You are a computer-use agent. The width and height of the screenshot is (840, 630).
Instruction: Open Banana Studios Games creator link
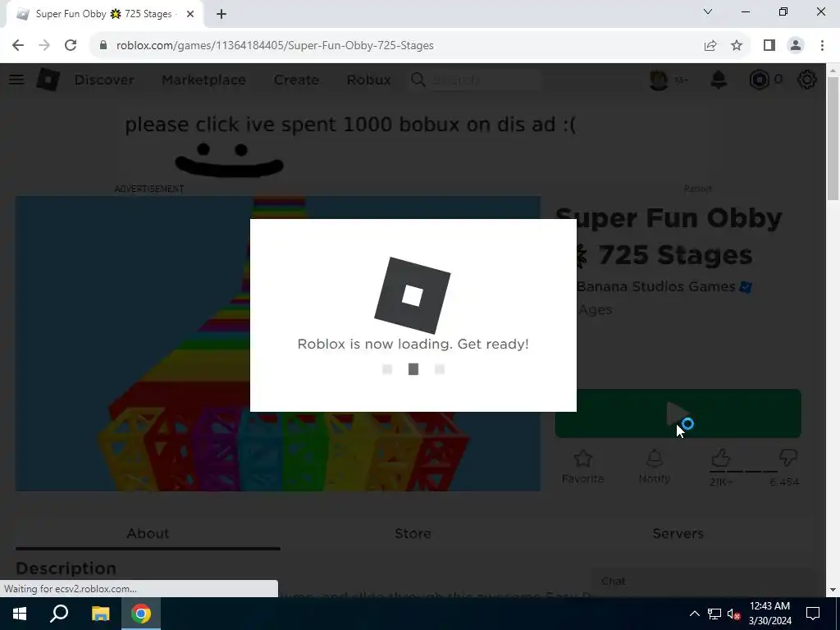(655, 286)
